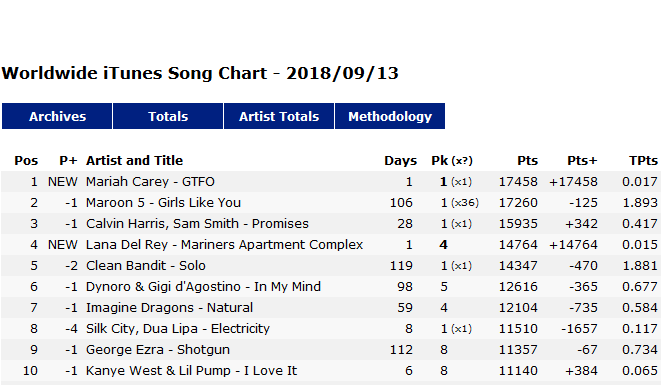Select Maroon 5 - Girls Like You row
This screenshot has width=661, height=385.
[330, 203]
